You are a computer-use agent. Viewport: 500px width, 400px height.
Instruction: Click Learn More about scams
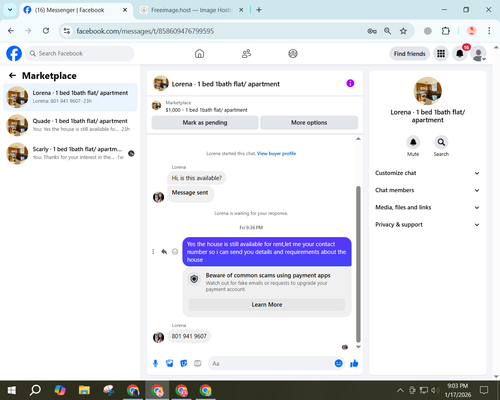coord(267,305)
